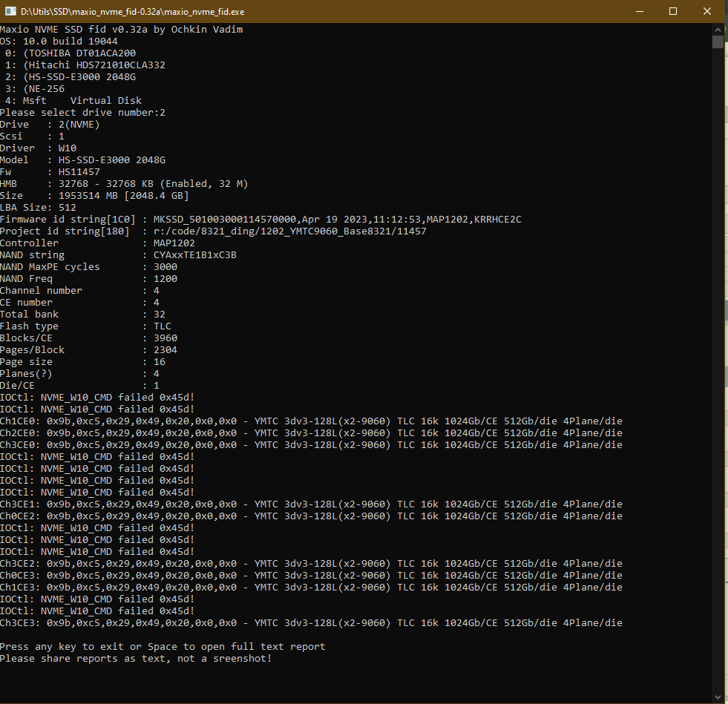
Task: Click the Pages/Block value '2304'
Action: pos(165,350)
